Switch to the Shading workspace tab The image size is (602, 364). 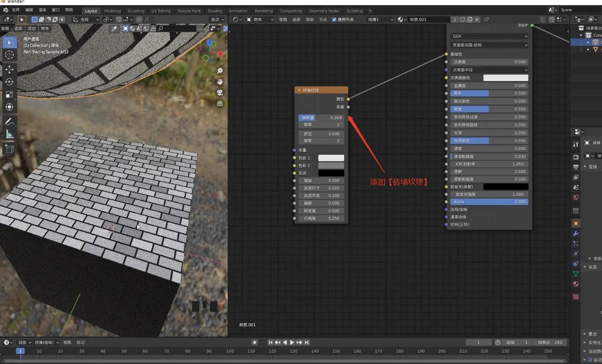click(x=215, y=11)
